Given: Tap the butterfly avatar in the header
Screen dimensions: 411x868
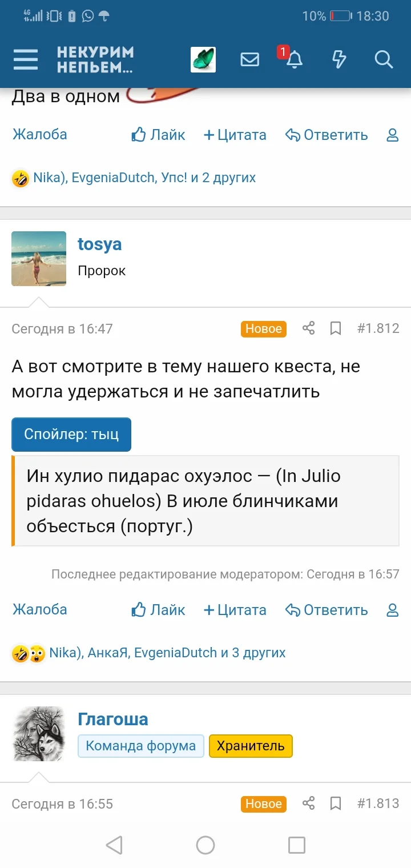Looking at the screenshot, I should (203, 59).
